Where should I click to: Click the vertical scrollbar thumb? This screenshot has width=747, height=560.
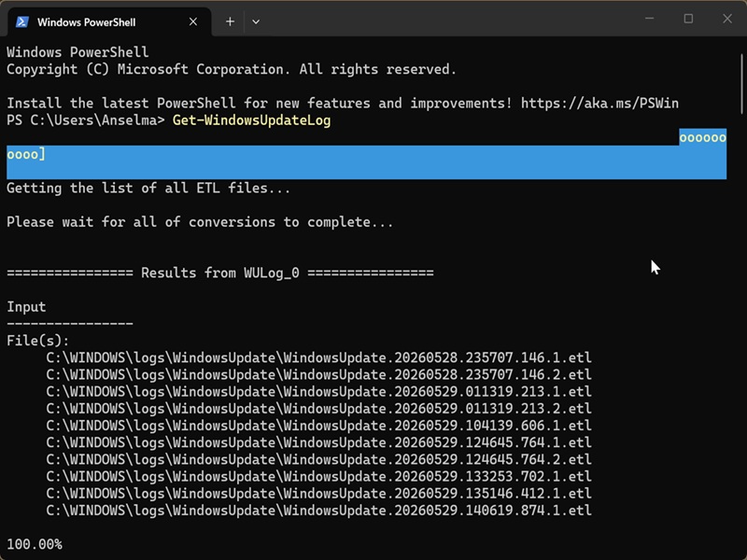(x=741, y=84)
